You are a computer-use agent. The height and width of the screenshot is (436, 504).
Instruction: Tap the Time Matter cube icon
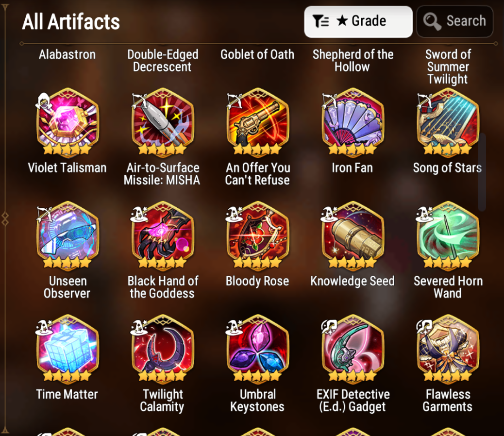coord(67,349)
